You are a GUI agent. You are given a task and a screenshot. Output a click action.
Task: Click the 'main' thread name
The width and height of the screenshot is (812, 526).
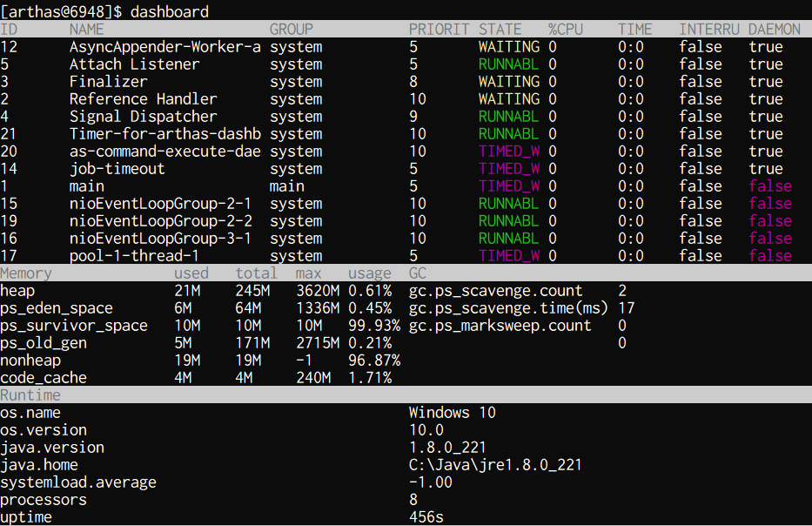pyautogui.click(x=86, y=186)
